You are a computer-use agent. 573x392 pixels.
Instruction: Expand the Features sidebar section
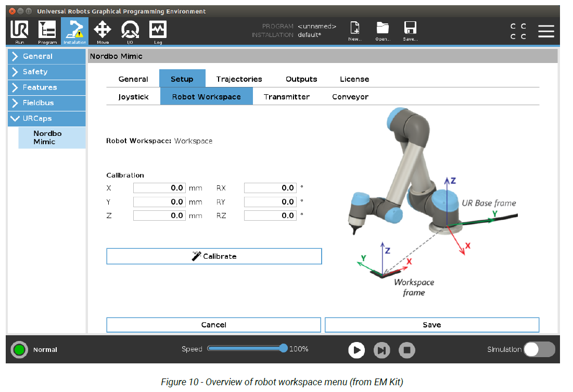click(x=47, y=87)
